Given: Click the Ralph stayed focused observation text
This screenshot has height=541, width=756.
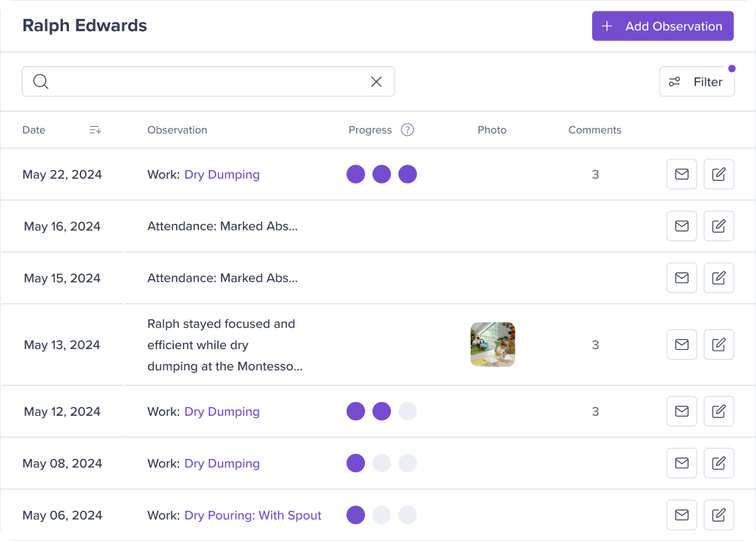Looking at the screenshot, I should [x=225, y=344].
